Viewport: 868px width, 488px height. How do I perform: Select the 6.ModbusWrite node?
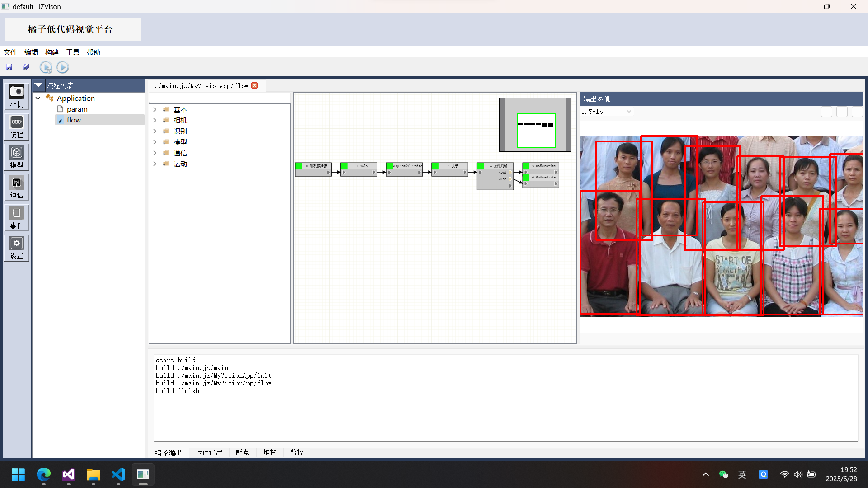(541, 181)
